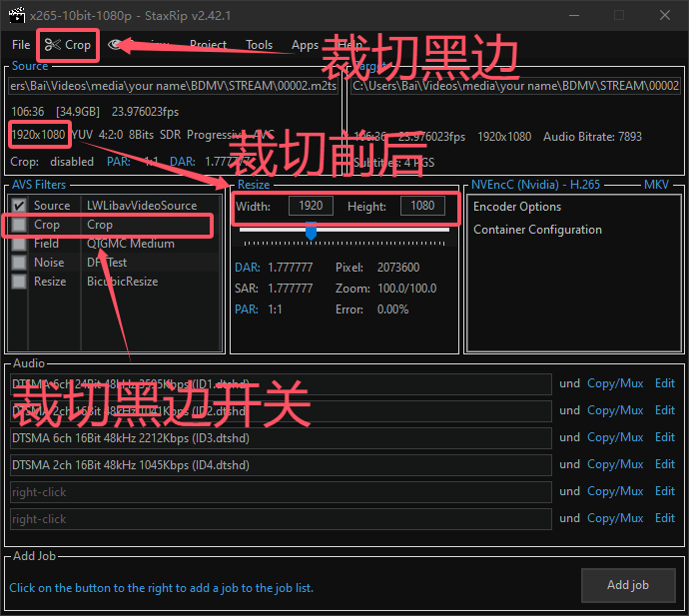Open the File menu
The height and width of the screenshot is (616, 689).
[21, 45]
